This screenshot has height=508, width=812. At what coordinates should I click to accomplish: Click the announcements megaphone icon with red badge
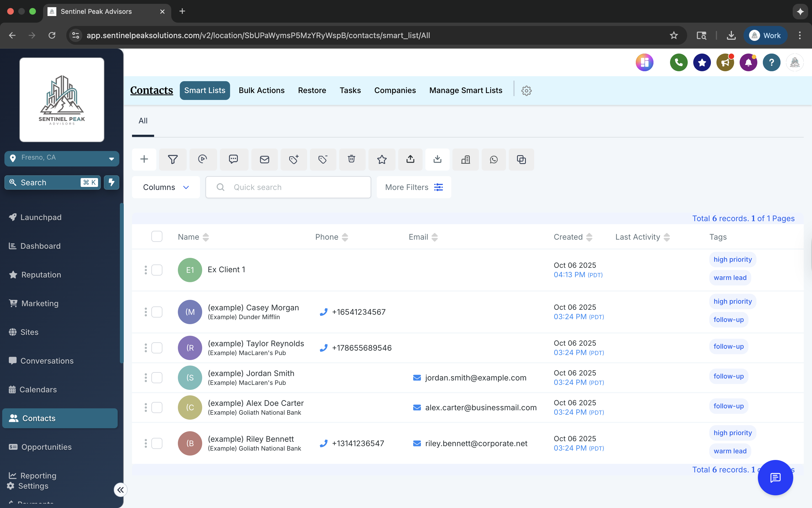click(725, 62)
